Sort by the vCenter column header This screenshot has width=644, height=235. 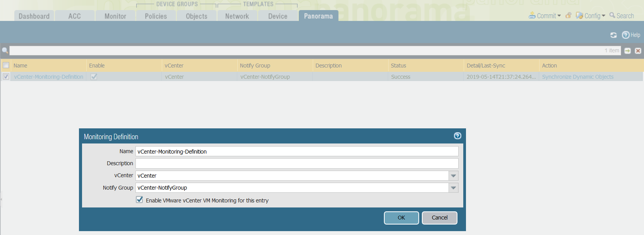(x=199, y=66)
